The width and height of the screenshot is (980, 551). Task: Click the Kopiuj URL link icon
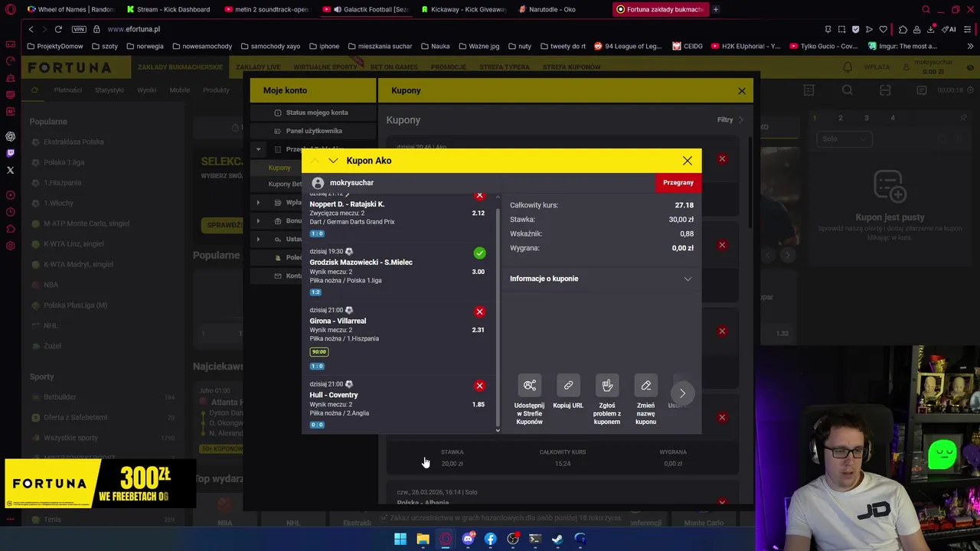coord(568,385)
